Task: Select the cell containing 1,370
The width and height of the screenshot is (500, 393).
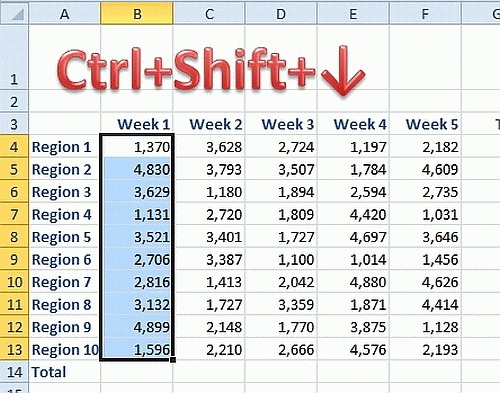Action: coord(137,146)
